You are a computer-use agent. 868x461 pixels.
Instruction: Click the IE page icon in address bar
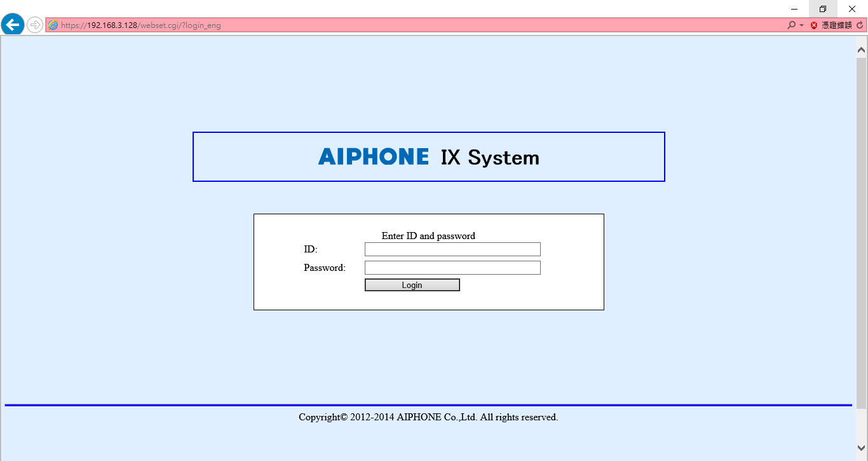click(53, 25)
